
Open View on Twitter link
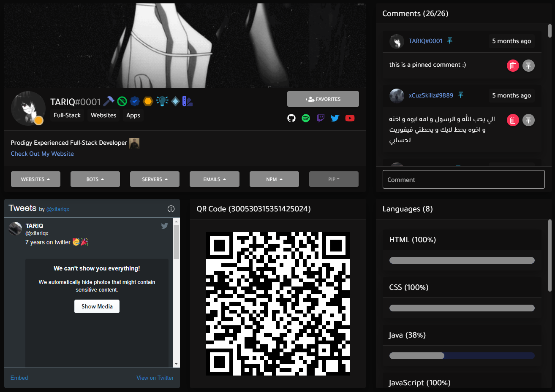[x=155, y=378]
